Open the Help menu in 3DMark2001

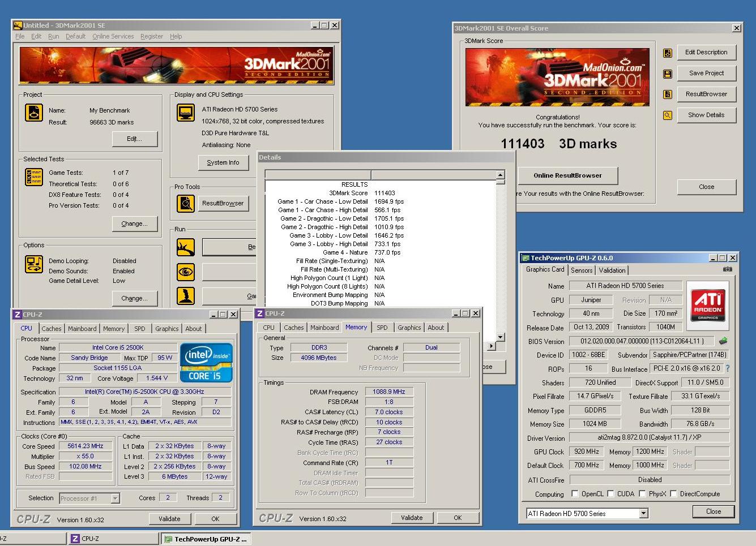click(176, 36)
